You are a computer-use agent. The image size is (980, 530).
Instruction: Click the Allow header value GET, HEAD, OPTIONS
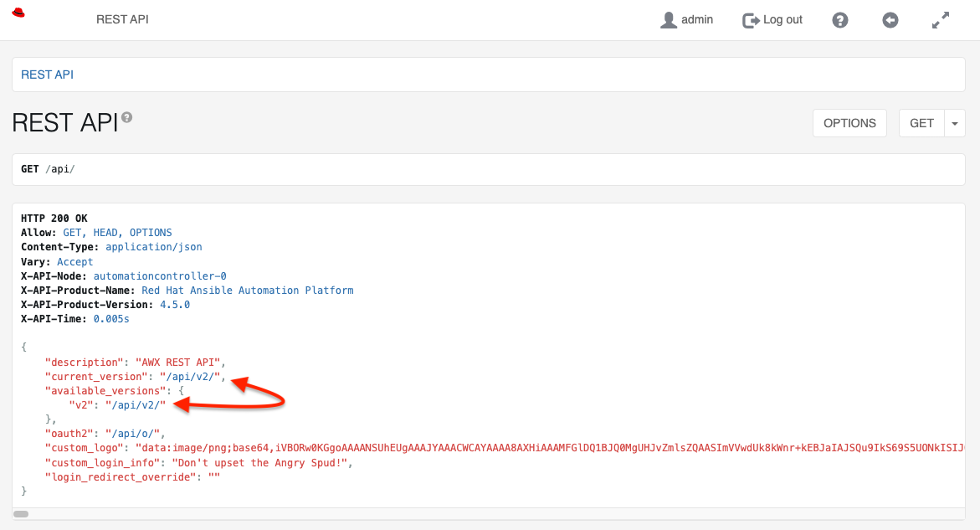pyautogui.click(x=117, y=233)
